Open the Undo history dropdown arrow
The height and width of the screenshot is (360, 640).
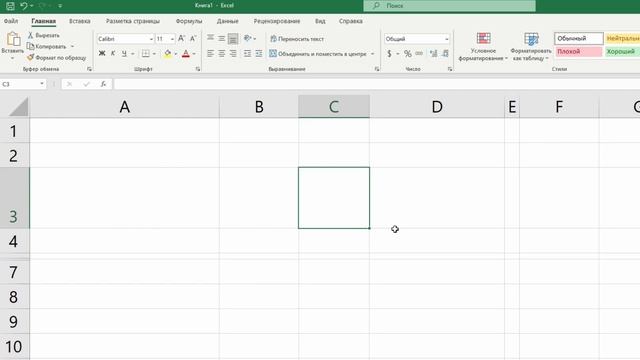pos(32,6)
